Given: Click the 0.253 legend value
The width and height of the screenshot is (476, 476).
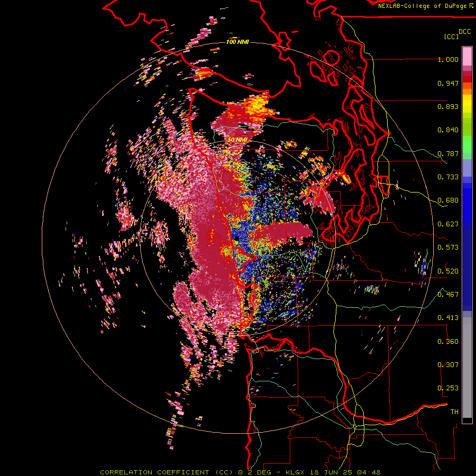Looking at the screenshot, I should coord(448,388).
